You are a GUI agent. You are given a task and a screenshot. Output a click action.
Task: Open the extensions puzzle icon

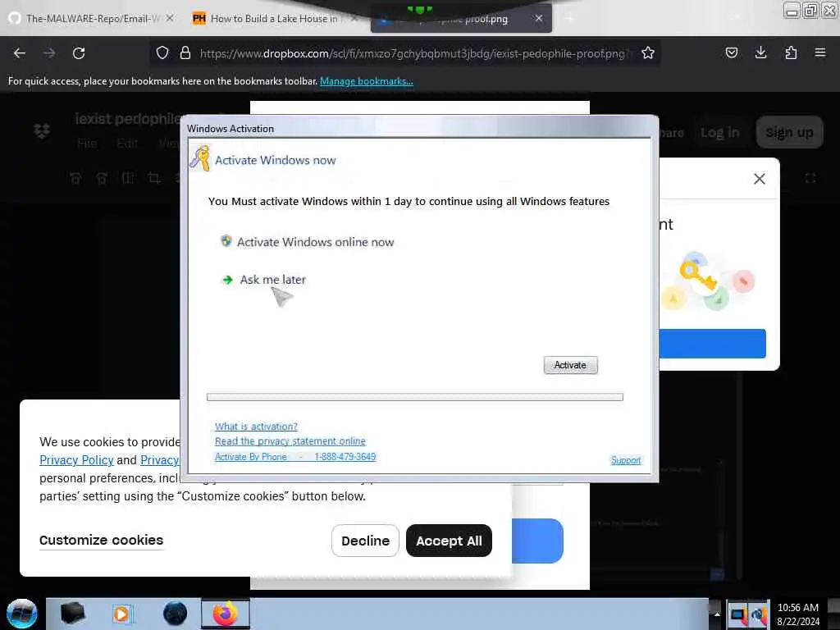pos(791,52)
